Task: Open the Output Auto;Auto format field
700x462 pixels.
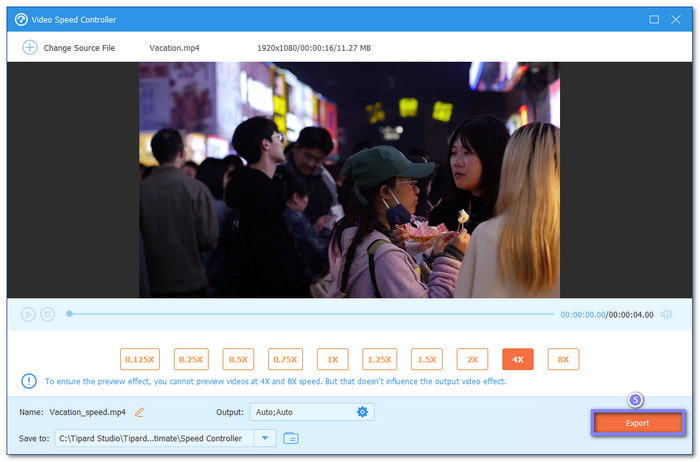Action: coord(300,412)
